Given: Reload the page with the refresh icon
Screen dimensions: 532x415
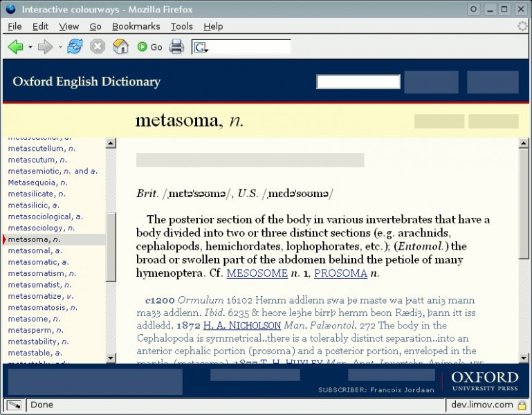Looking at the screenshot, I should coord(75,47).
